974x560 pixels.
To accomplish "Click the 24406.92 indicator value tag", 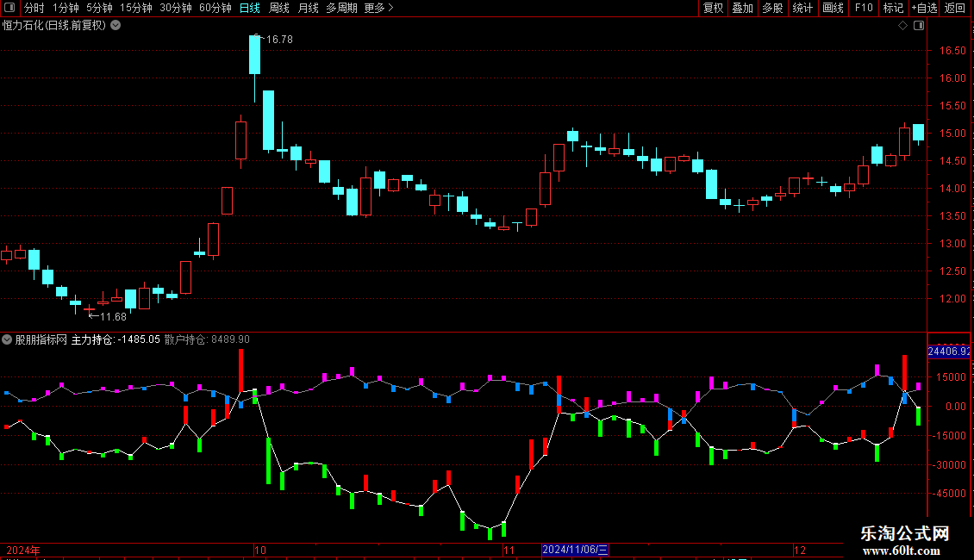I will coord(948,352).
